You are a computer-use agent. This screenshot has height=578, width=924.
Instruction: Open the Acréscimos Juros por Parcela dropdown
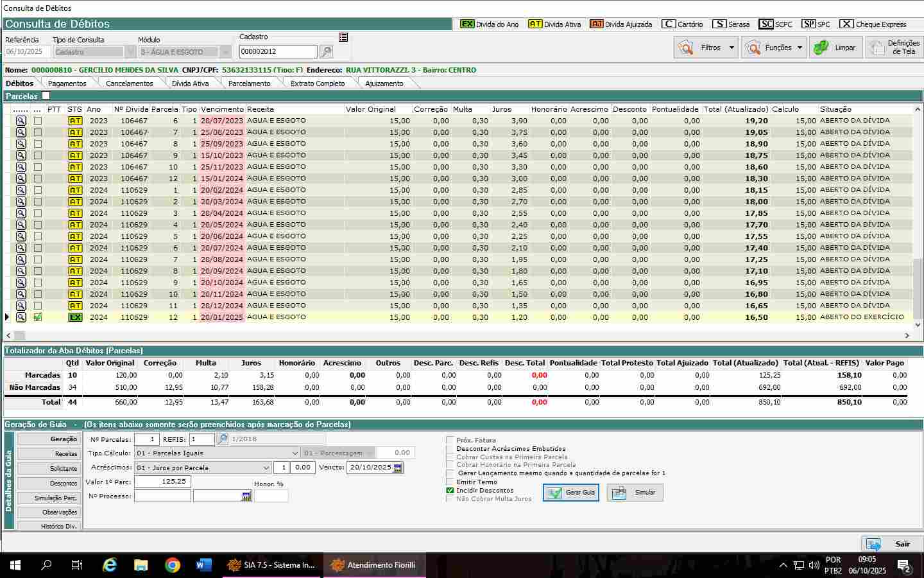pos(266,468)
